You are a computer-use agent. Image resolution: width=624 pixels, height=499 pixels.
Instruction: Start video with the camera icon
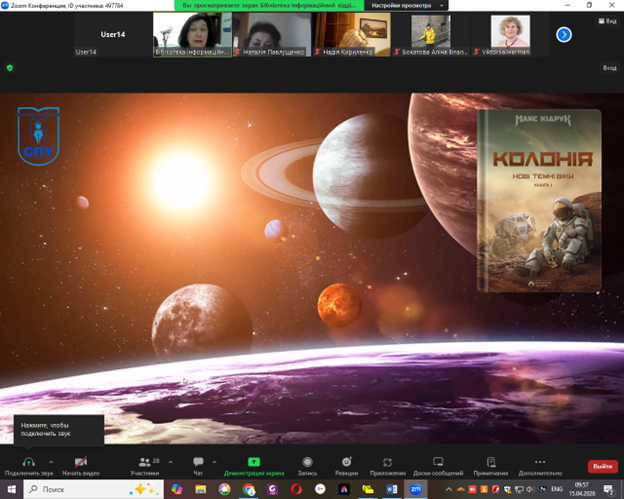(x=80, y=461)
